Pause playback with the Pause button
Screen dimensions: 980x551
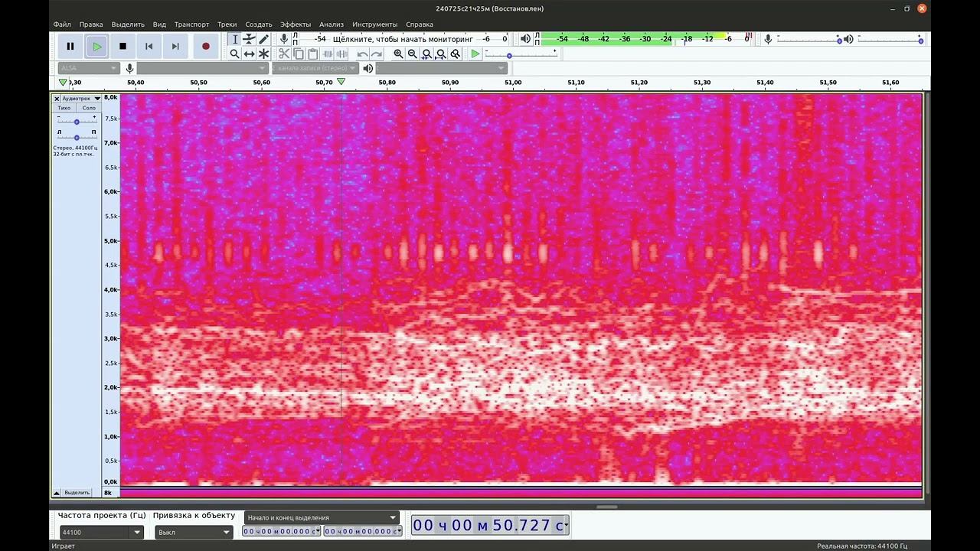tap(70, 46)
